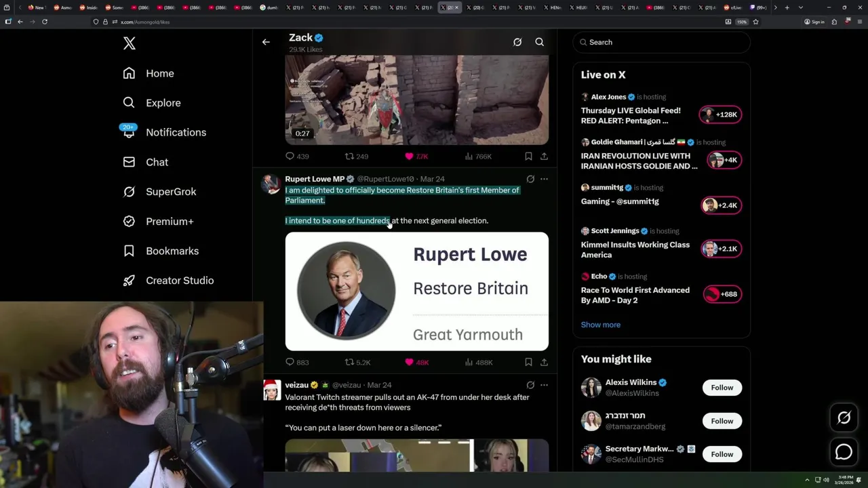This screenshot has height=488, width=868.
Task: Open the more options menu on veizau's post
Action: [544, 385]
